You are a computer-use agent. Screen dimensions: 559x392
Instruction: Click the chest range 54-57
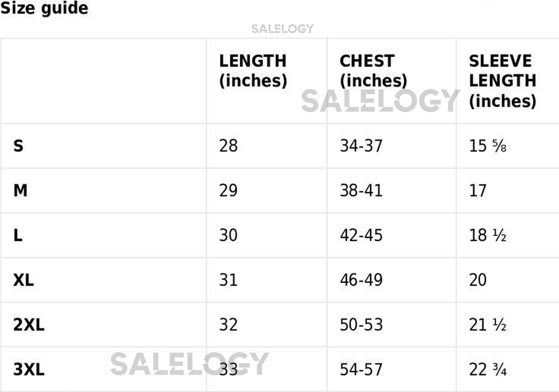361,369
